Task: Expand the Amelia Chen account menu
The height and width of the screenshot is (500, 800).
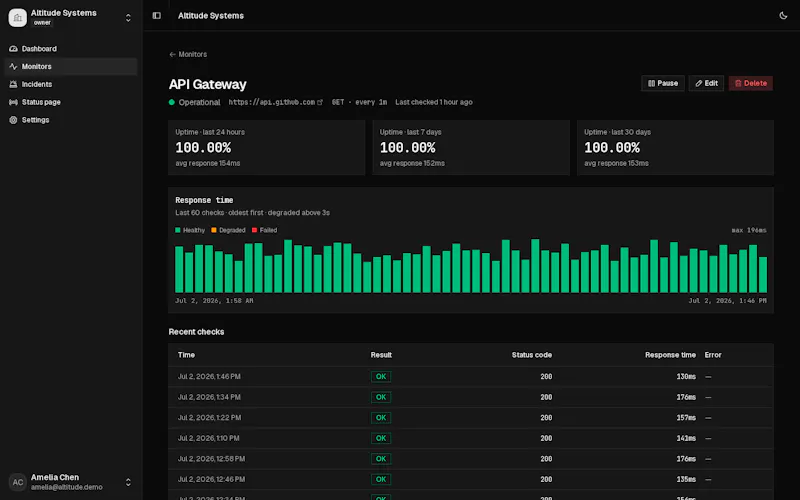Action: 128,482
